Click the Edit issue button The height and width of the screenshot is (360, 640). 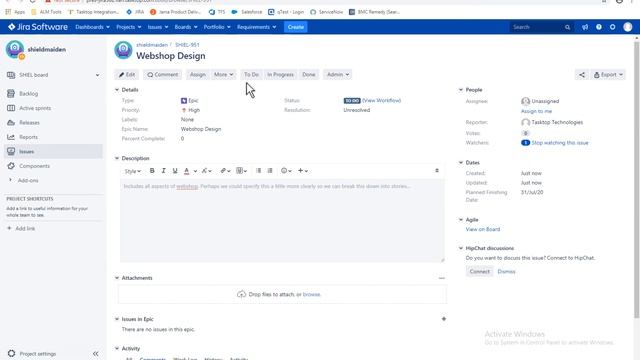point(127,75)
